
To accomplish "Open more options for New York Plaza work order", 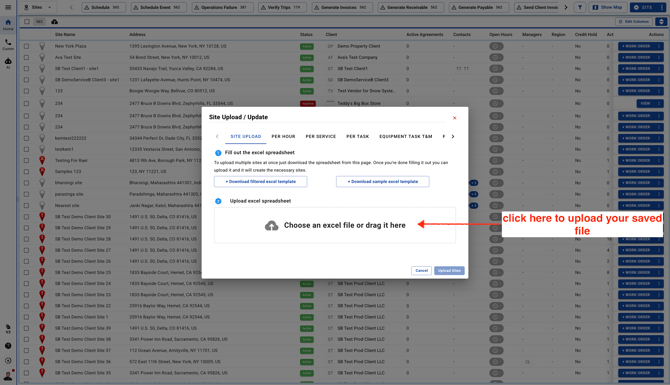I will click(x=659, y=46).
